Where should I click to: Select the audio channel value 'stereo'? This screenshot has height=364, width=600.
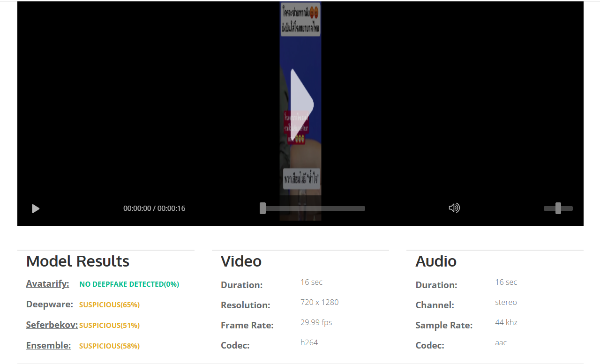[x=506, y=302]
